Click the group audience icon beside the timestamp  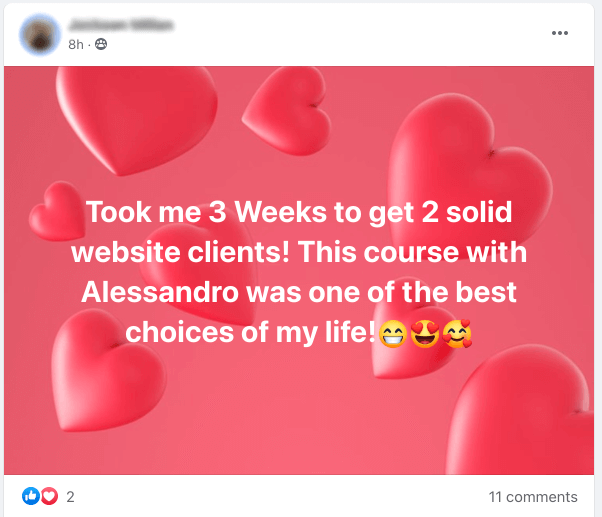point(101,44)
